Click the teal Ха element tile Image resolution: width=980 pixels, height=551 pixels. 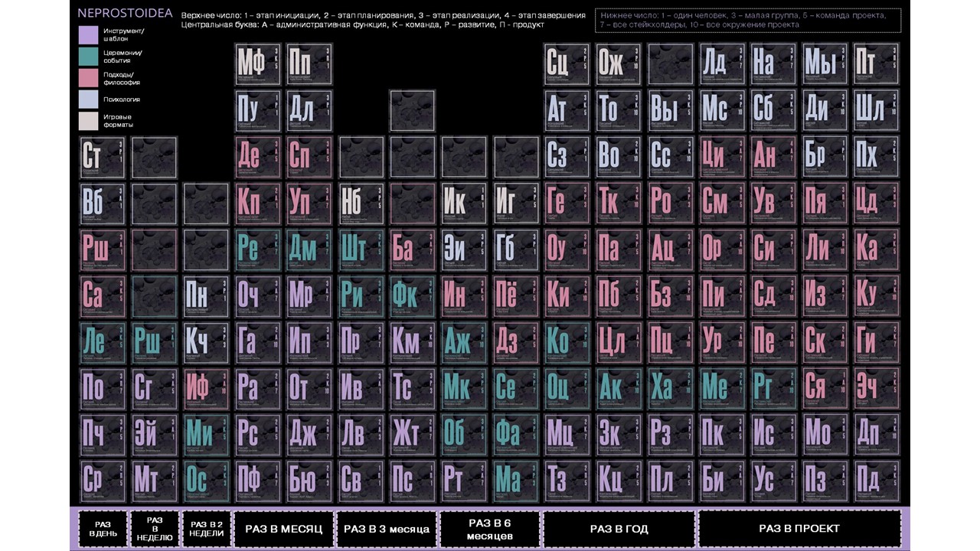[670, 389]
